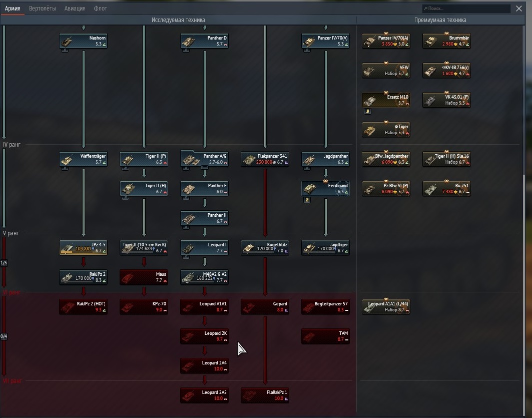The image size is (532, 418).
Task: Expand the Panther A/G vehicle group
Action: pos(205,167)
